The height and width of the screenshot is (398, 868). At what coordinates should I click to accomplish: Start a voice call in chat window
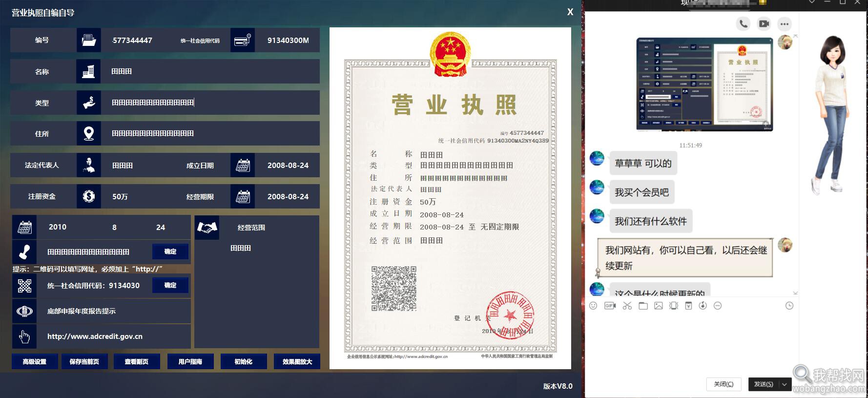[743, 23]
